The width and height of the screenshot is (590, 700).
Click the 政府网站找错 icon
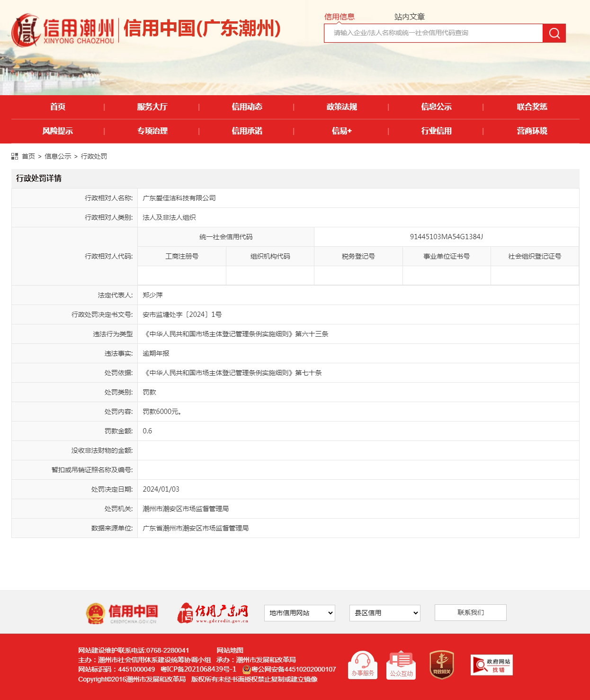coord(492,664)
